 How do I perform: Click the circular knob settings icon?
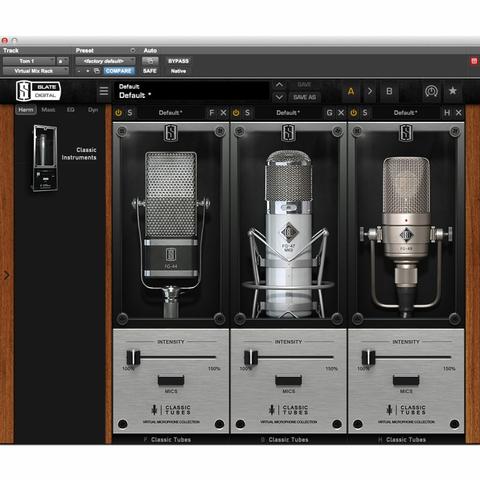pyautogui.click(x=431, y=91)
